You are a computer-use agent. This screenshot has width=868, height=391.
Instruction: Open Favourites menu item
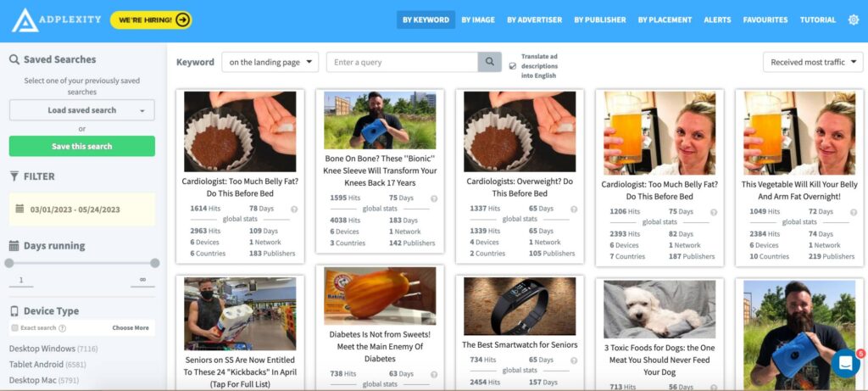[x=765, y=20]
